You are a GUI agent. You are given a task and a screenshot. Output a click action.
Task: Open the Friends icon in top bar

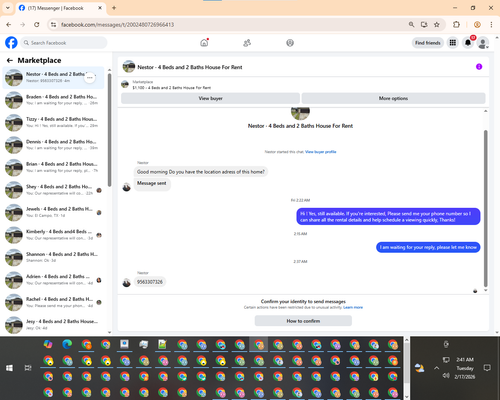click(247, 43)
